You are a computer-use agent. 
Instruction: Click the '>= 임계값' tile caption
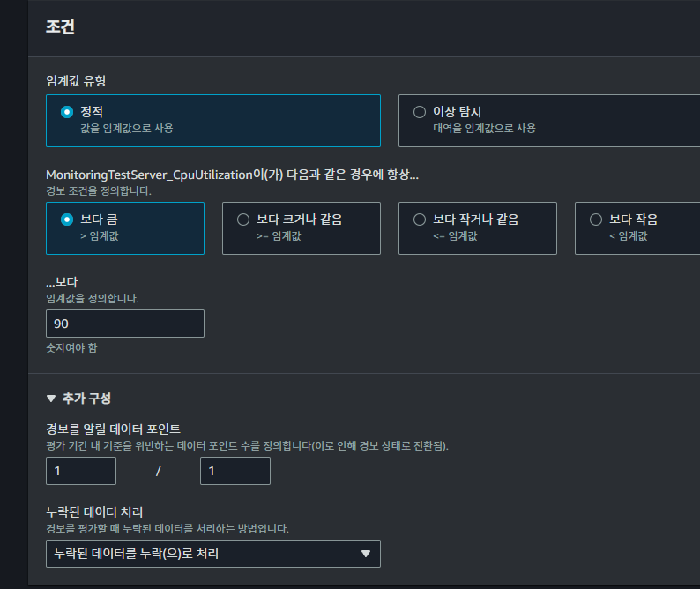(279, 235)
